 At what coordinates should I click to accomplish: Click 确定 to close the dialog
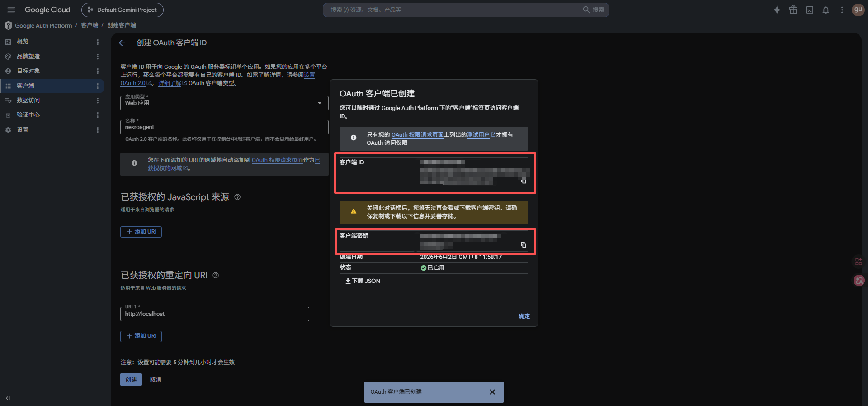coord(524,316)
